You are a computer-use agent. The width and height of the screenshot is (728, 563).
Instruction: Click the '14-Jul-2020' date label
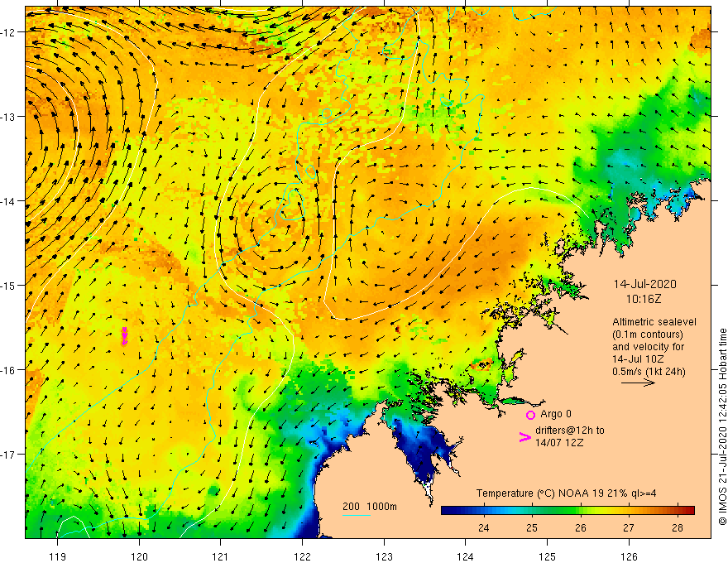[x=645, y=284]
